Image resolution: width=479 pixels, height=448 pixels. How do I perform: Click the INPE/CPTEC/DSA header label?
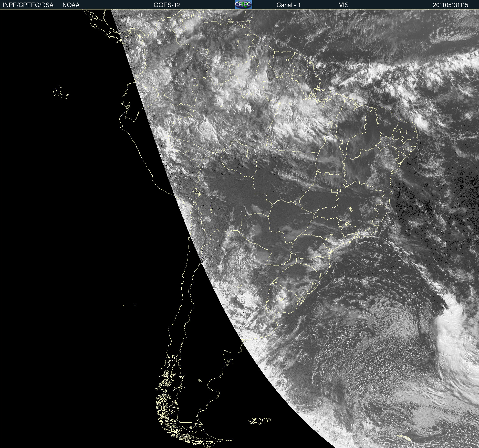tap(28, 5)
